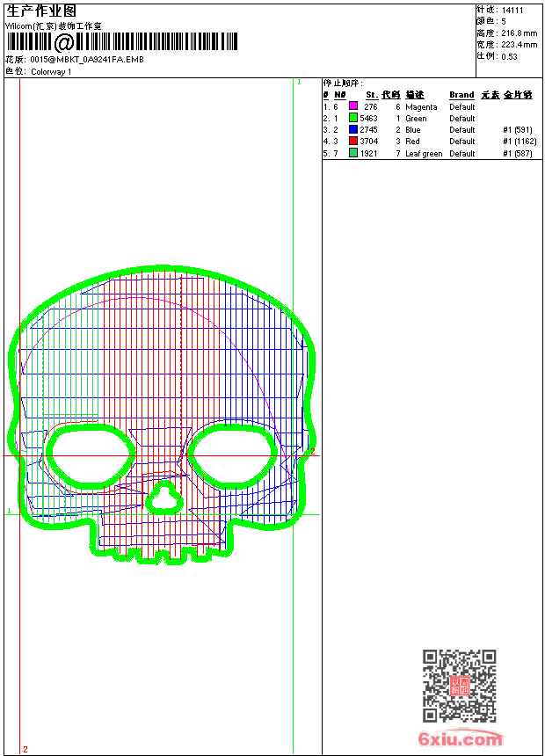Open the 6xiu.com watermark link
Image resolution: width=545 pixels, height=756 pixels.
461,739
